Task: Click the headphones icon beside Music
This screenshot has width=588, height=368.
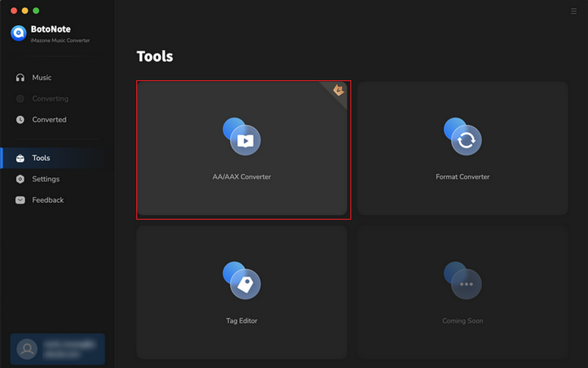Action: pyautogui.click(x=20, y=78)
